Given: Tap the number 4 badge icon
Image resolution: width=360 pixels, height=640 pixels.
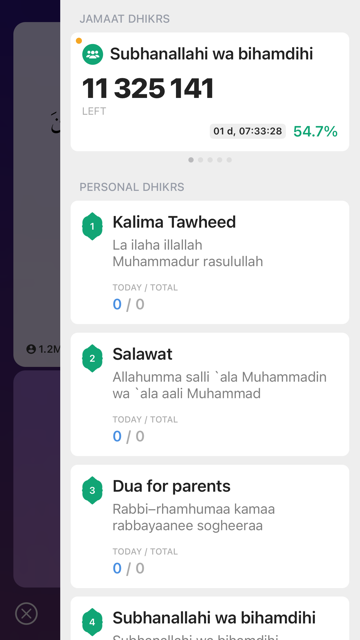Looking at the screenshot, I should pos(92,622).
